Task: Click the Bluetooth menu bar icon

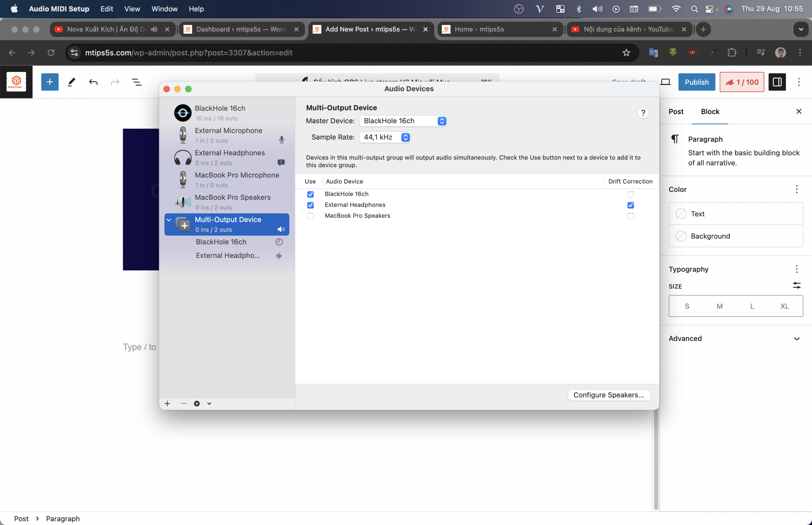Action: 579,9
